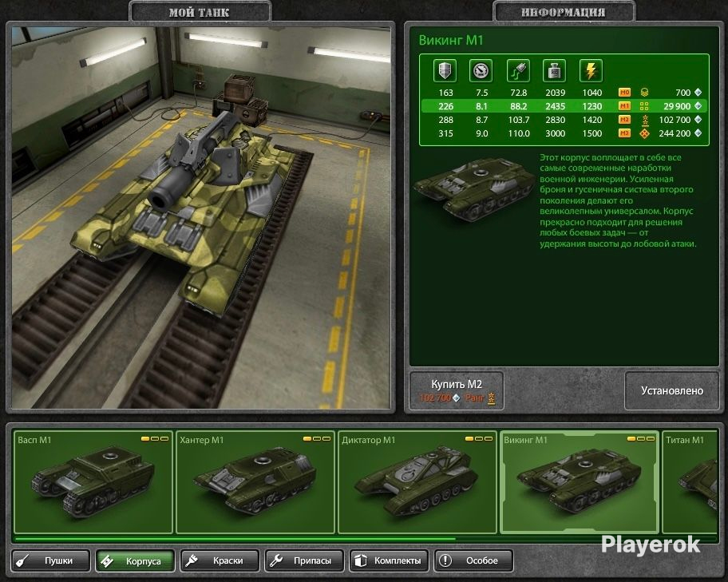This screenshot has height=582, width=728.
Task: Select the Диктатор М1 hull card
Action: coord(417,482)
